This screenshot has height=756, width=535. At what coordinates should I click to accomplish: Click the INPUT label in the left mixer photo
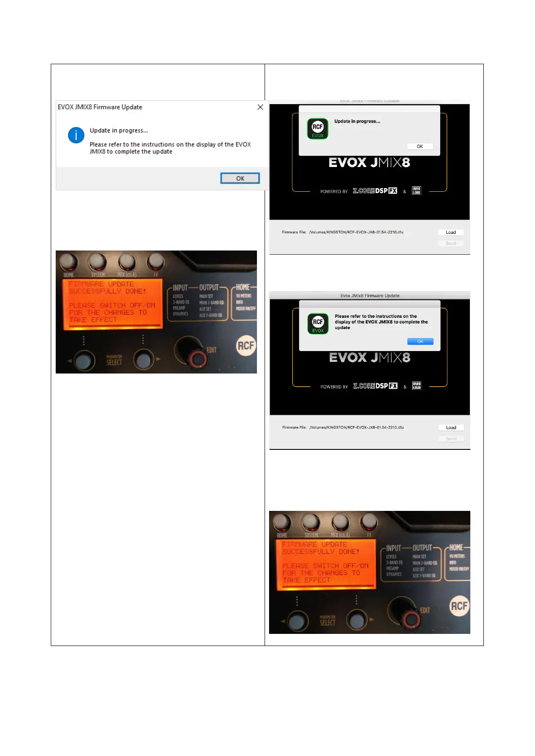click(x=180, y=288)
